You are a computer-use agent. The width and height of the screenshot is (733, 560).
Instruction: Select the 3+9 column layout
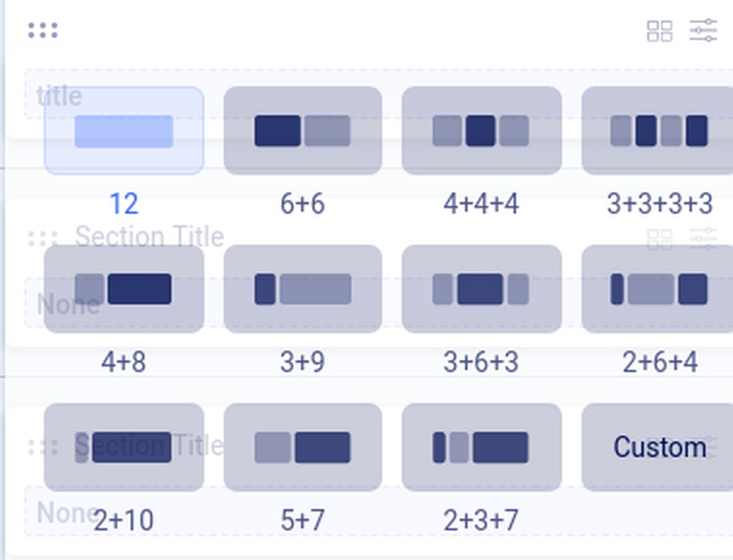coord(302,289)
